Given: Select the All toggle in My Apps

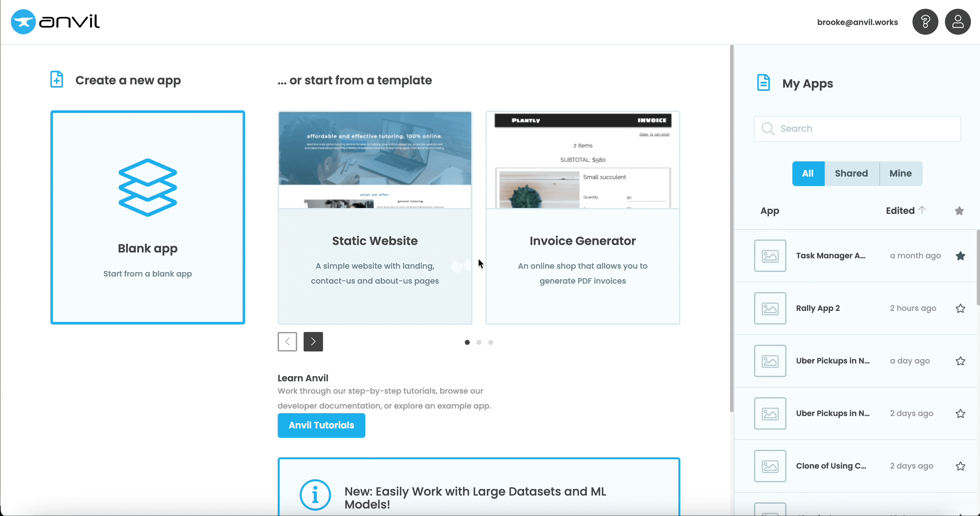Looking at the screenshot, I should 808,173.
